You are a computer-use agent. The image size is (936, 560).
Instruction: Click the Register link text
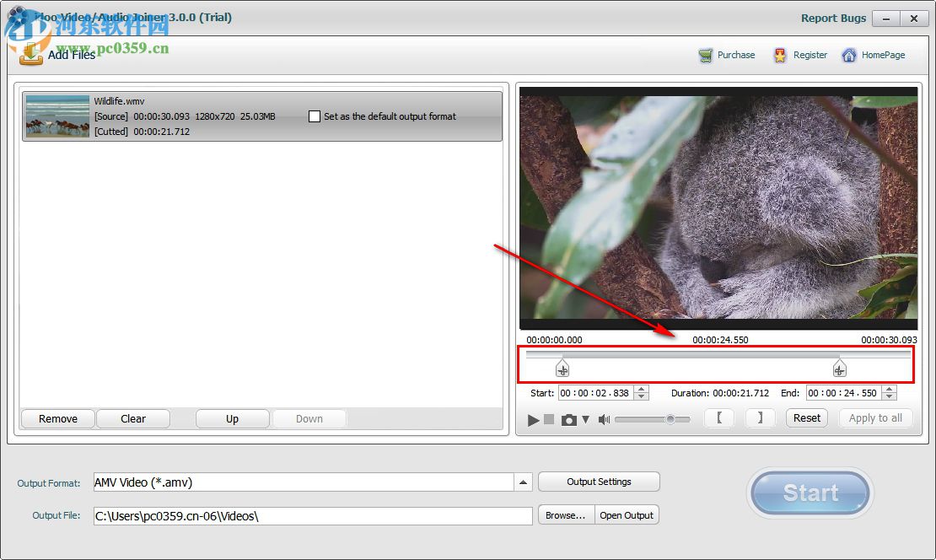click(x=810, y=55)
